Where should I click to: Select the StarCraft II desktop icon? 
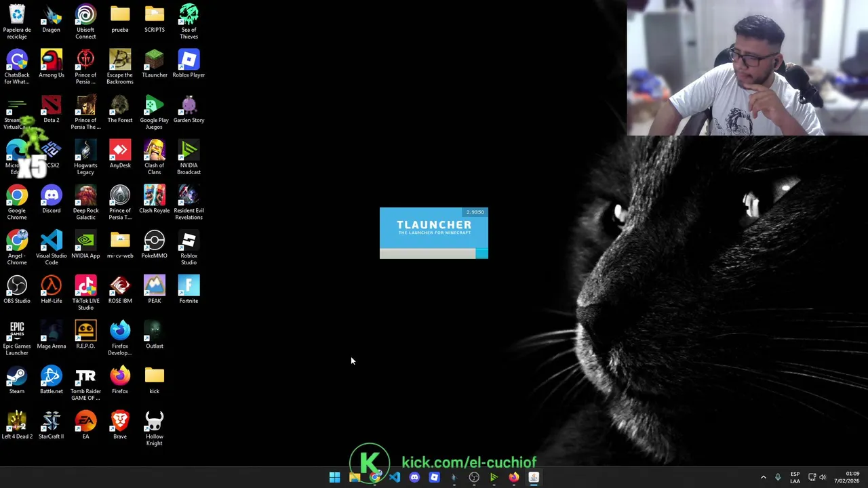51,426
